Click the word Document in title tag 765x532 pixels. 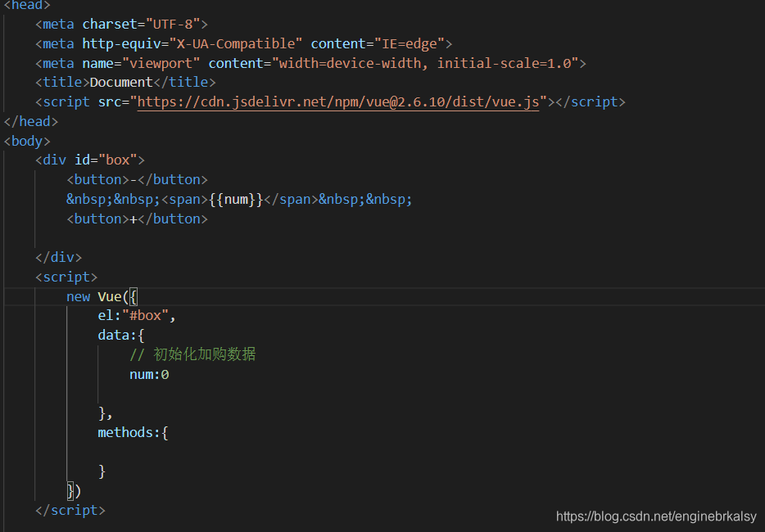121,82
